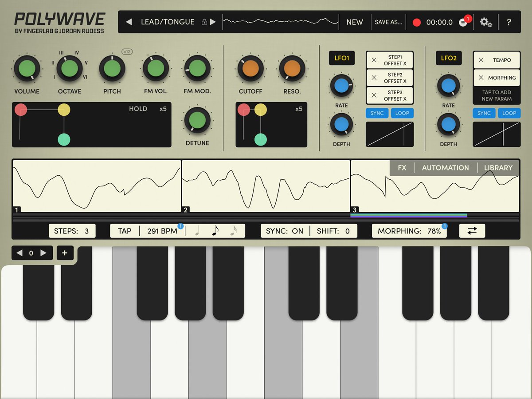The height and width of the screenshot is (399, 532).
Task: Start recording with the red record button
Action: (x=416, y=22)
